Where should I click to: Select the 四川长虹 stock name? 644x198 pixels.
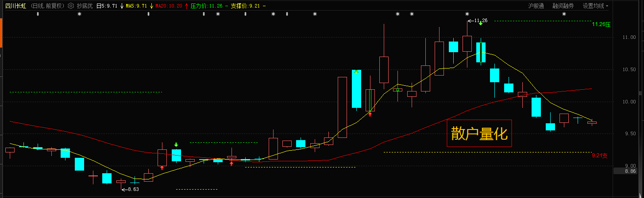[x=15, y=6]
